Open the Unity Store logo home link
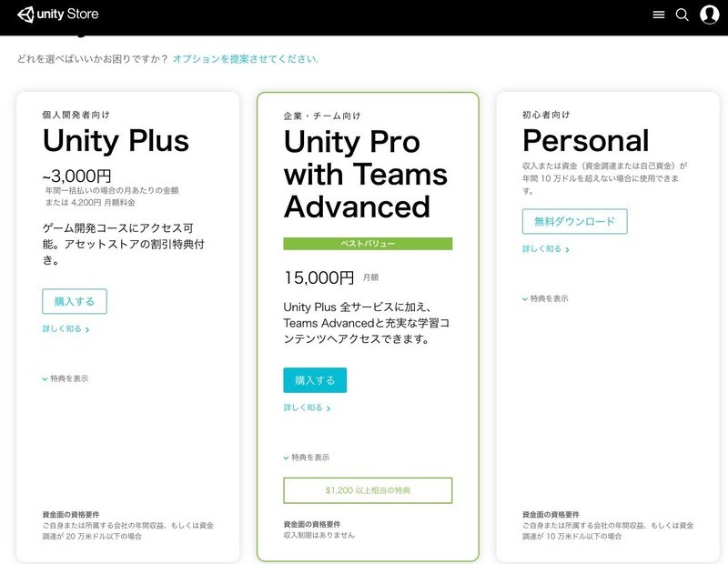The height and width of the screenshot is (564, 728). (x=58, y=15)
